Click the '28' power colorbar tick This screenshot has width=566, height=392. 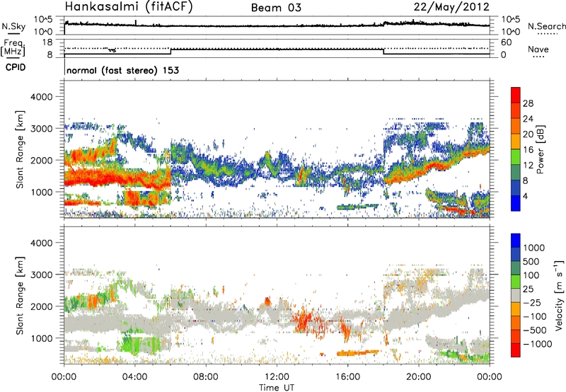coord(528,103)
